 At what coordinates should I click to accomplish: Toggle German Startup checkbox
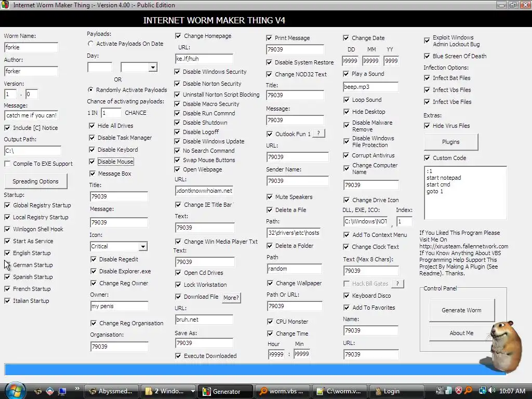(7, 264)
